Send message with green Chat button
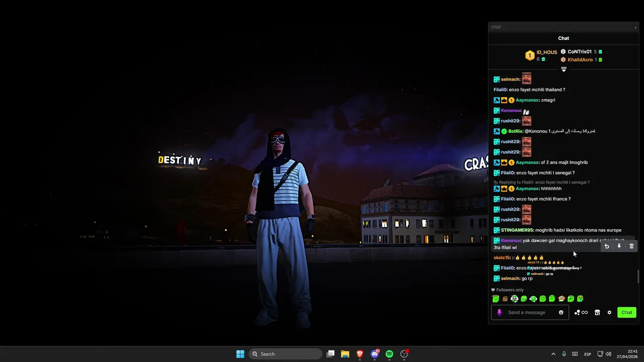The width and height of the screenshot is (644, 362). click(626, 312)
